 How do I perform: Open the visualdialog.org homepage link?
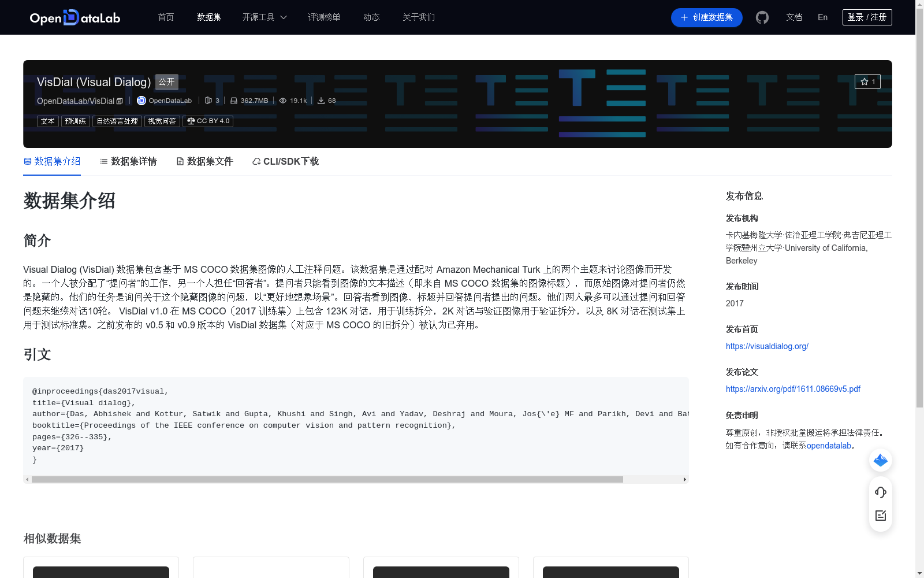(x=767, y=346)
